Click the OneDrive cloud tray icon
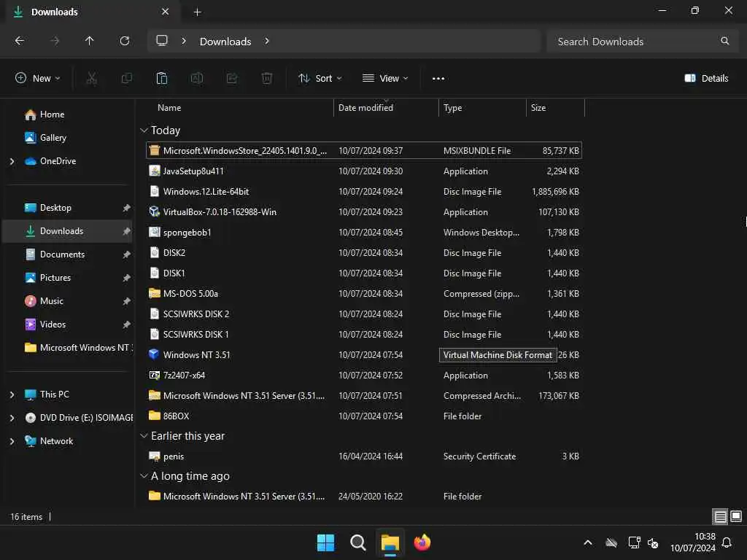747x560 pixels. click(x=611, y=542)
